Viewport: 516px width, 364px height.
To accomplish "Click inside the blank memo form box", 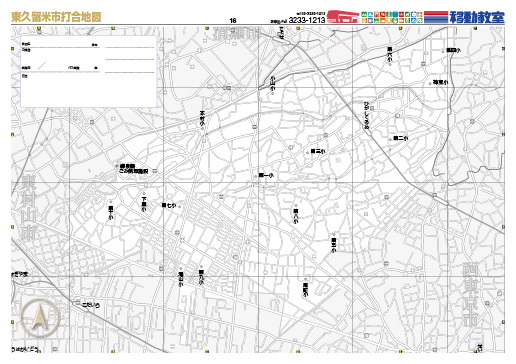I will click(x=89, y=71).
